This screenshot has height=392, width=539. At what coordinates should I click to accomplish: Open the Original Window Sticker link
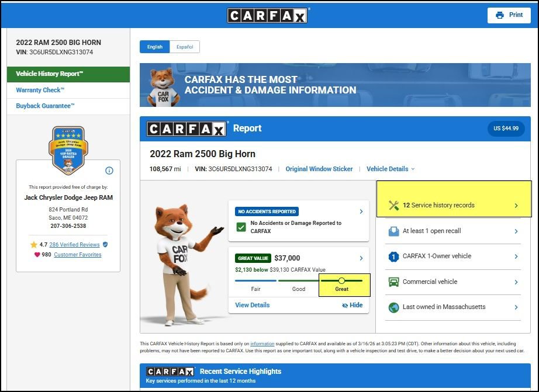[319, 169]
